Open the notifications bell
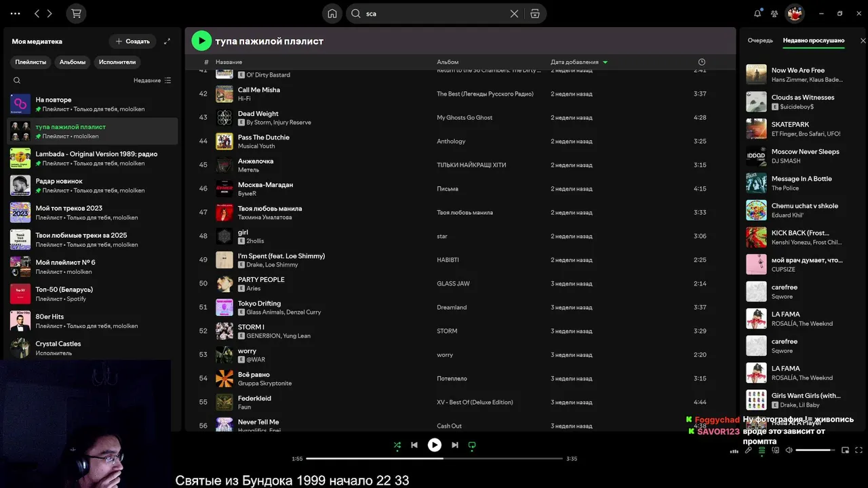 pos(757,14)
